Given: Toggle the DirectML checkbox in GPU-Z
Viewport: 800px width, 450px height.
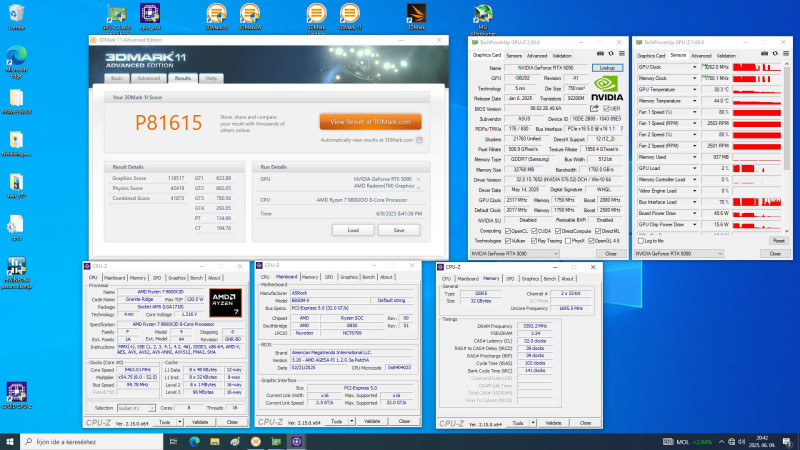Looking at the screenshot, I should pyautogui.click(x=598, y=231).
